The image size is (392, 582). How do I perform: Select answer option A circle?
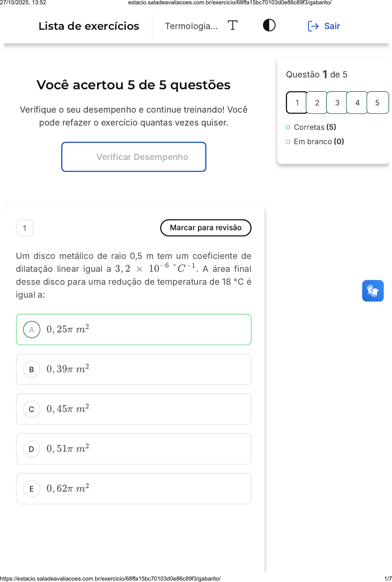tap(32, 330)
